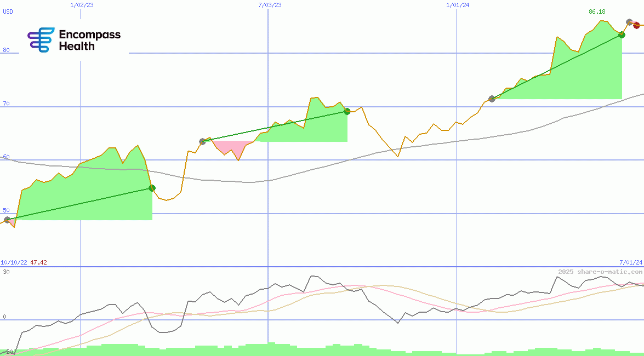Viewport: 644px width, 356px height.
Task: Click green exit marker of first trend line
Action: (152, 188)
